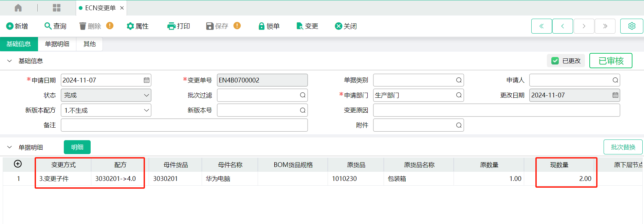
Task: Collapse the 基础信息 section
Action: tap(10, 61)
